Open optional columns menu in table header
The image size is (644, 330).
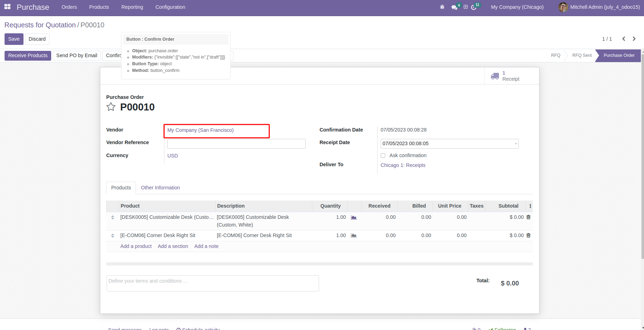[x=530, y=206]
